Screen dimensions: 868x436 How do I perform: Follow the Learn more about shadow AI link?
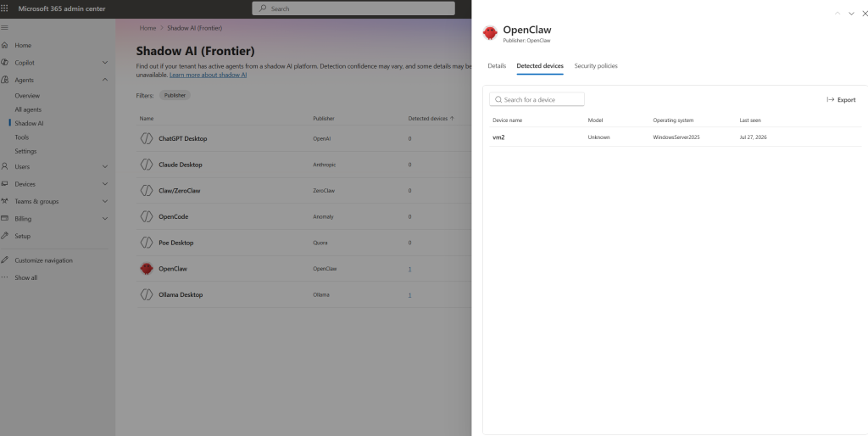click(209, 75)
